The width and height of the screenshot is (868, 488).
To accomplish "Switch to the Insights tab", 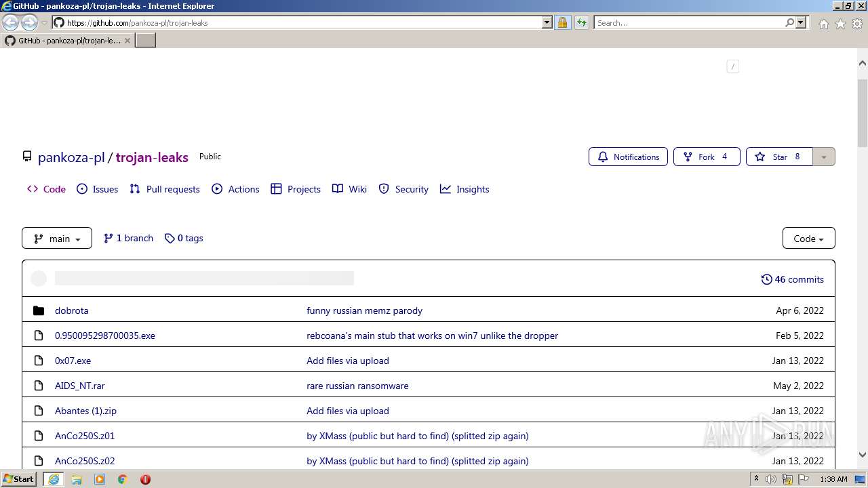I will 465,189.
